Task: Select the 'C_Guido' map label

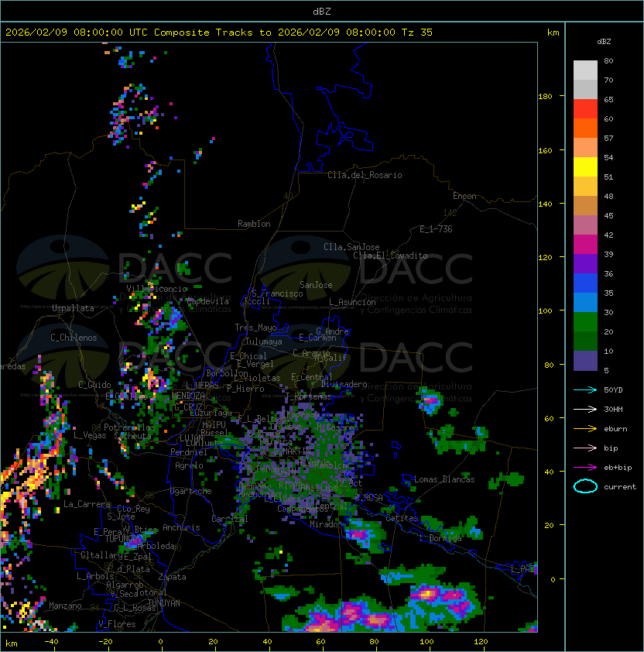Action: point(94,385)
